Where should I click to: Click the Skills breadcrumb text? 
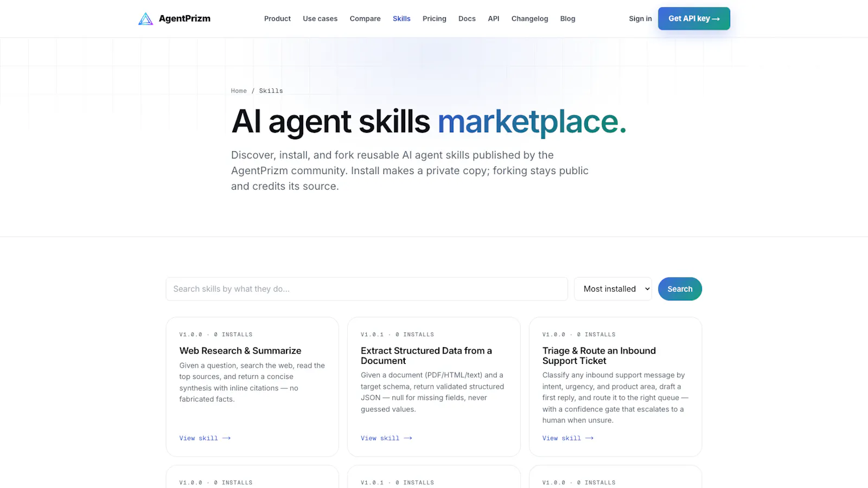271,91
